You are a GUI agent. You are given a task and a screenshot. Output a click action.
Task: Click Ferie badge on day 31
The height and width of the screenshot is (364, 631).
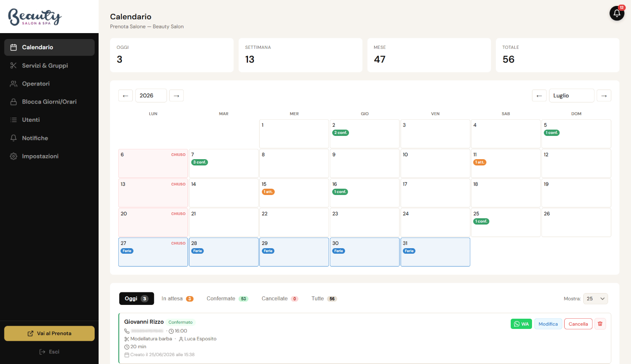[409, 251]
